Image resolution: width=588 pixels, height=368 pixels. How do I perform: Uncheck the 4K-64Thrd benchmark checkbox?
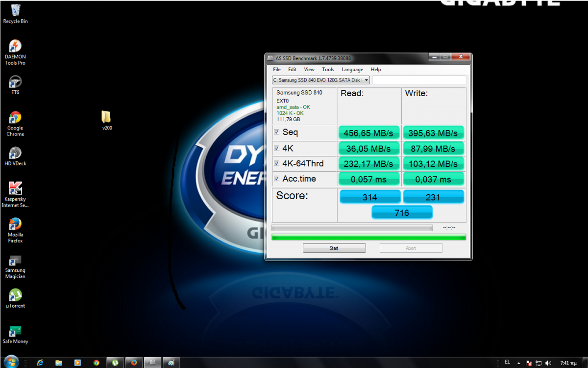277,163
